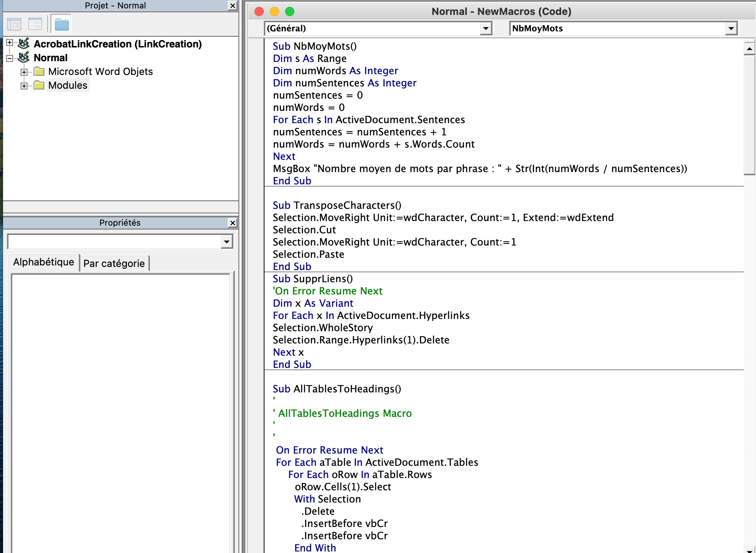Expand the Modules folder node
The height and width of the screenshot is (553, 756).
click(24, 86)
